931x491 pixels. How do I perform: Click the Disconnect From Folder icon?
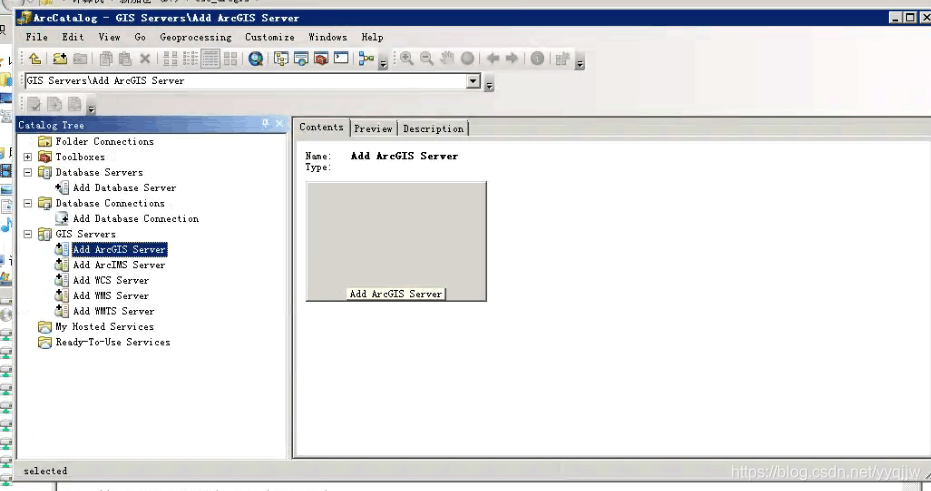click(80, 58)
